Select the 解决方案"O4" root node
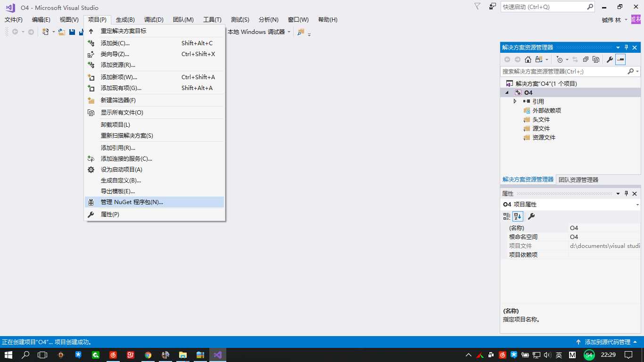 click(x=546, y=83)
